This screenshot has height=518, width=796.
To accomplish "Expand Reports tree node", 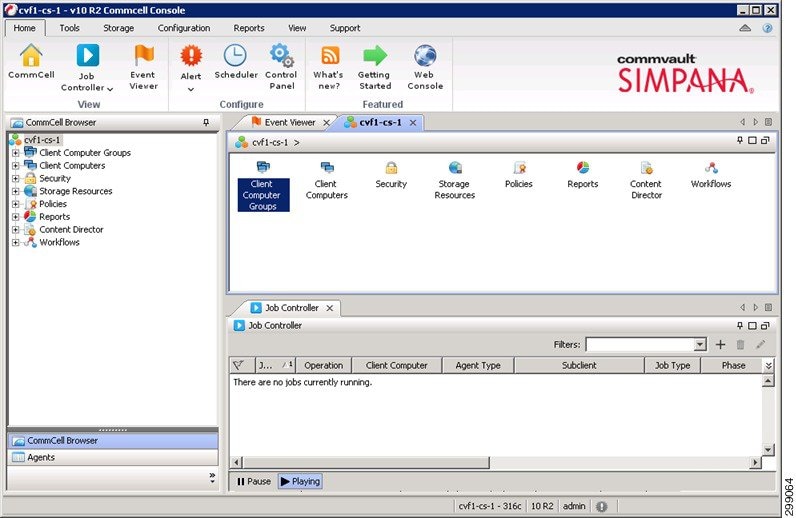I will [x=15, y=216].
